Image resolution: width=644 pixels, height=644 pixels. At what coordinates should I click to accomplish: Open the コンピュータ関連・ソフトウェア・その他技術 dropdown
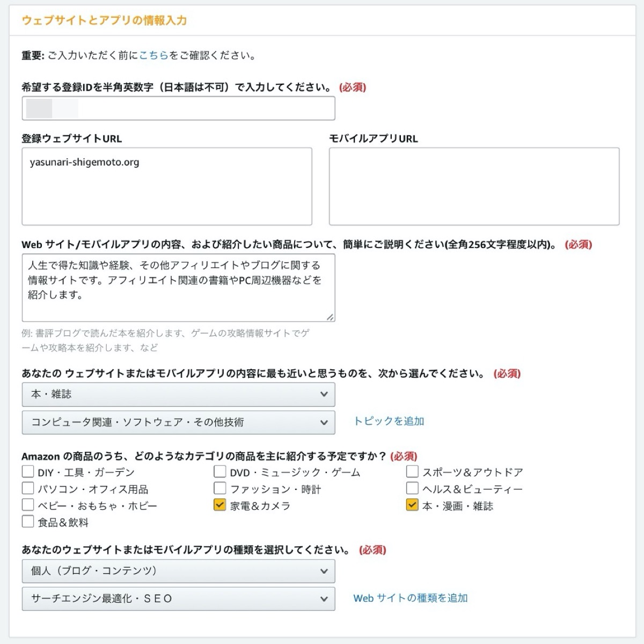coord(179,422)
